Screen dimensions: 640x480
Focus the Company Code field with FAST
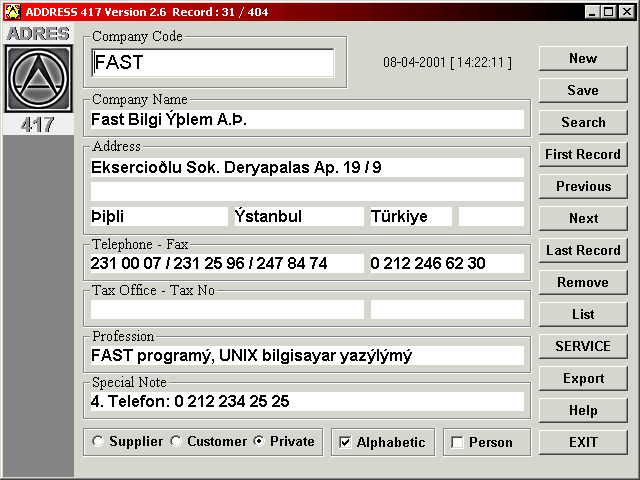[213, 62]
